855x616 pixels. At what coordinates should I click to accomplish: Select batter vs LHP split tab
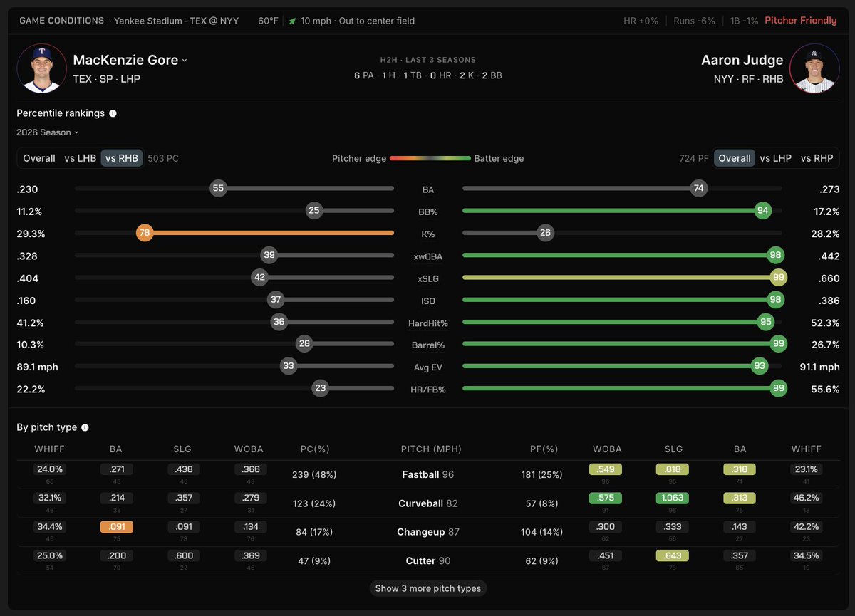tap(774, 158)
